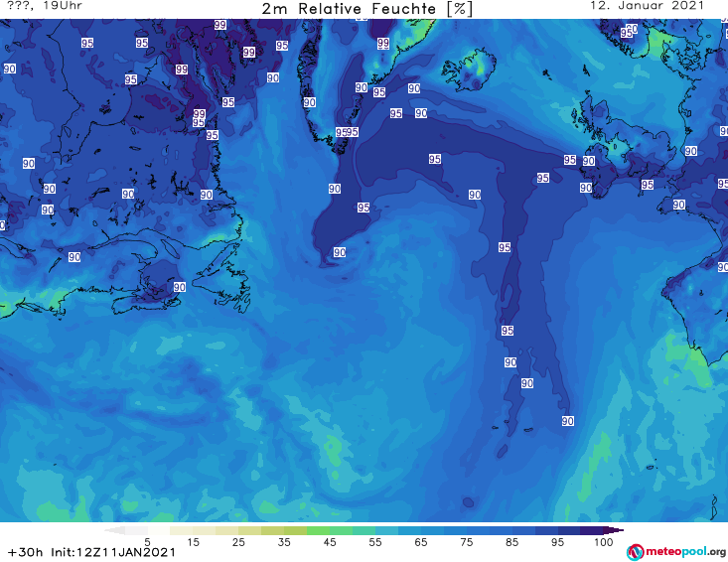
Task: Click the "90" contour label over Gulf of St. Lawrence
Action: pos(180,287)
